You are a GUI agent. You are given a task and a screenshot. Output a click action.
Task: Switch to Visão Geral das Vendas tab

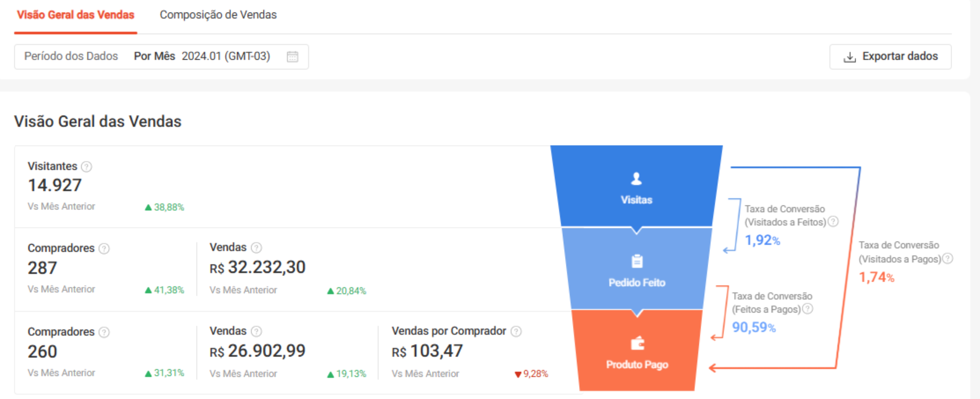coord(75,15)
